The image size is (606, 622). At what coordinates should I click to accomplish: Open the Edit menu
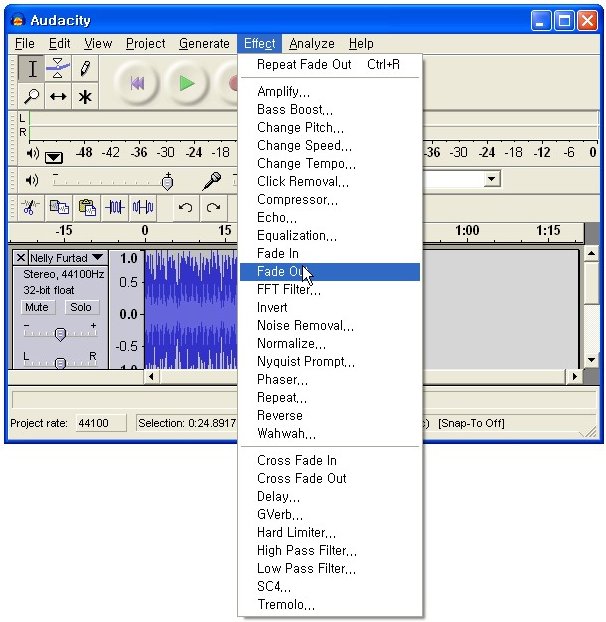coord(59,43)
